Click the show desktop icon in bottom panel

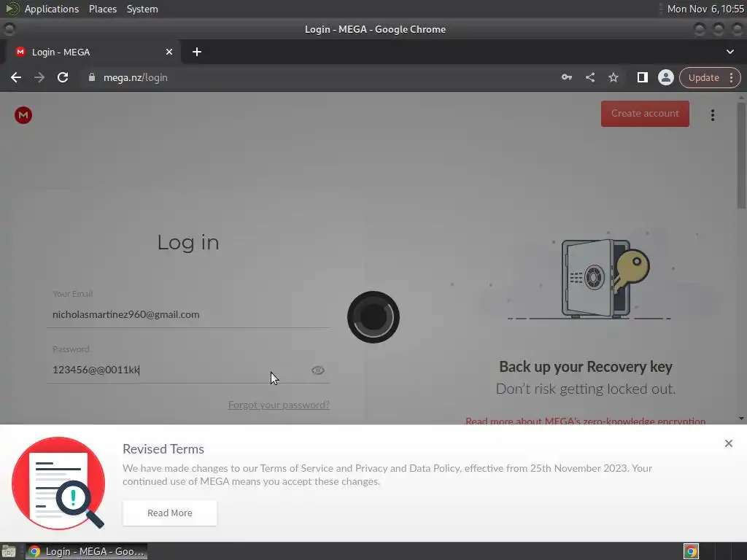click(9, 551)
